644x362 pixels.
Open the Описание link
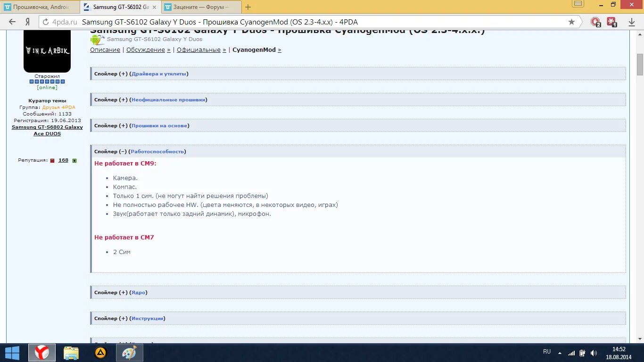[x=105, y=50]
